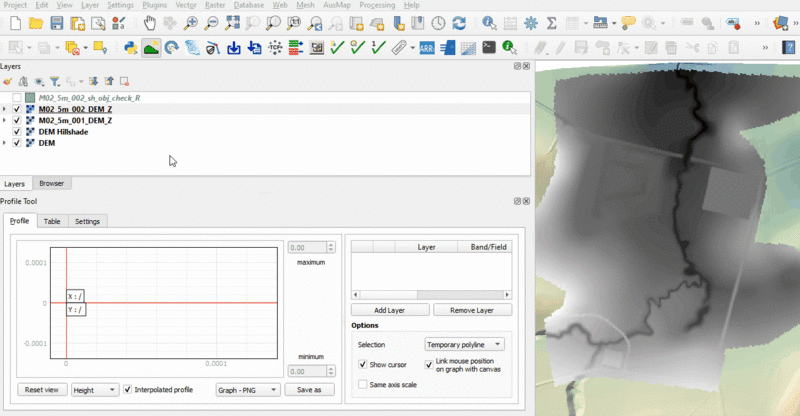Expand the M02_5m_002_DEM_Z layer tree
This screenshot has height=416, width=800.
(x=6, y=109)
